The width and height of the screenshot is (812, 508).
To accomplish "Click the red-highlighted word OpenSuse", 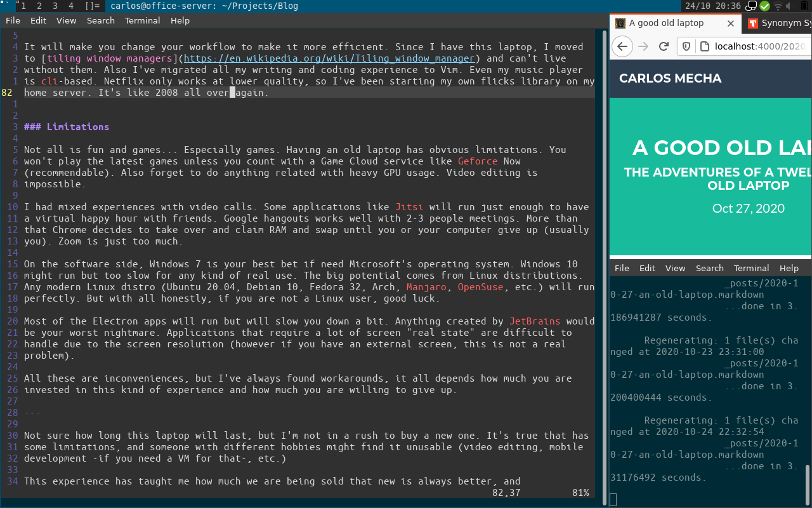I will (481, 287).
